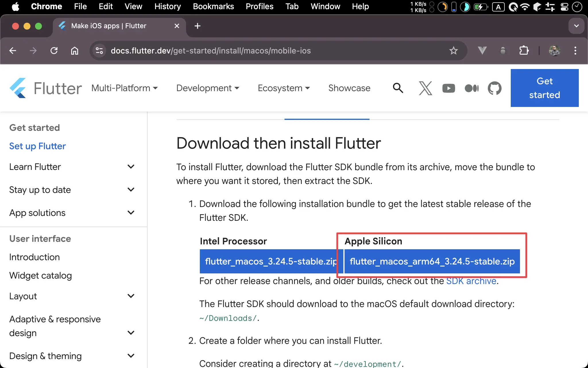Download flutter_macos_arm64_3.24.5-stable.zip for Apple Silicon

pyautogui.click(x=432, y=261)
